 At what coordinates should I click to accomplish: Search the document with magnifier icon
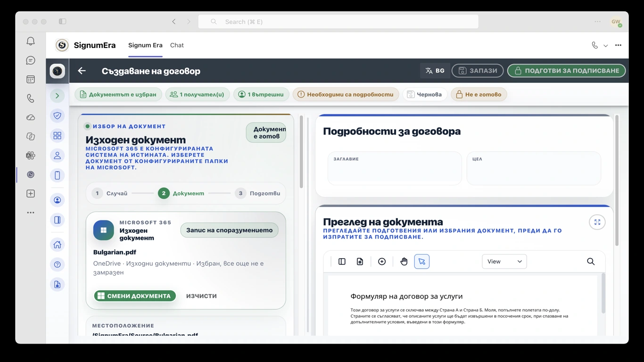591,262
